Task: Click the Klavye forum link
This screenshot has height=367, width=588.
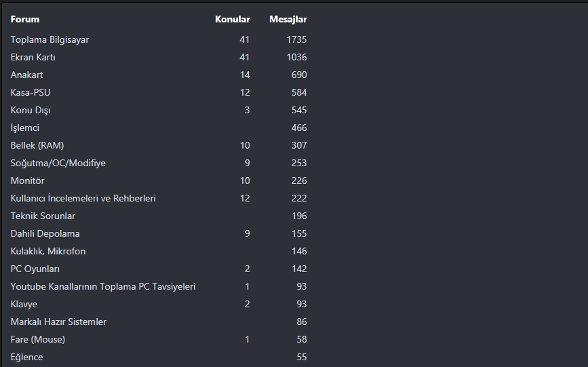Action: click(x=24, y=305)
